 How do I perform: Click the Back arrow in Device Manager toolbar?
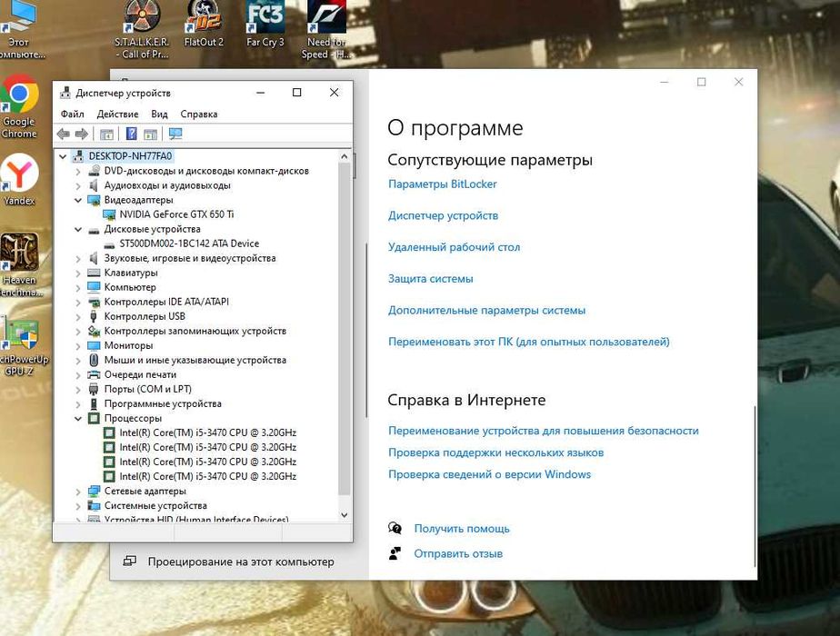tap(64, 134)
